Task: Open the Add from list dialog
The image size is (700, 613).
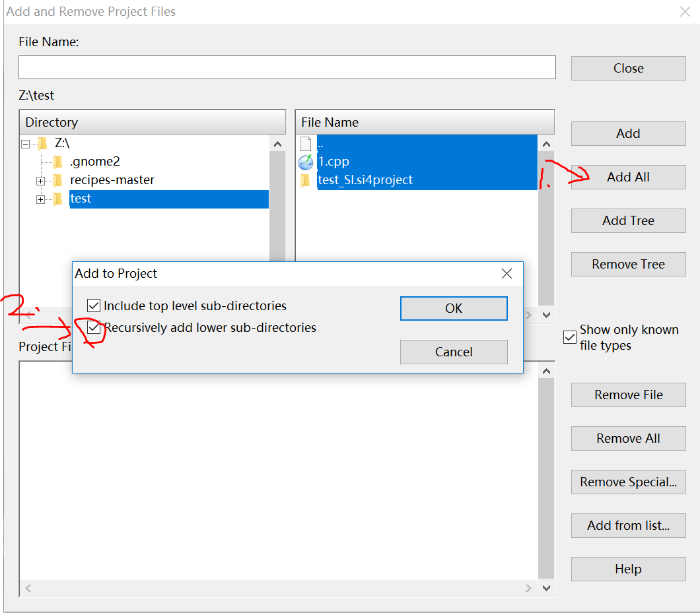Action: pos(628,525)
